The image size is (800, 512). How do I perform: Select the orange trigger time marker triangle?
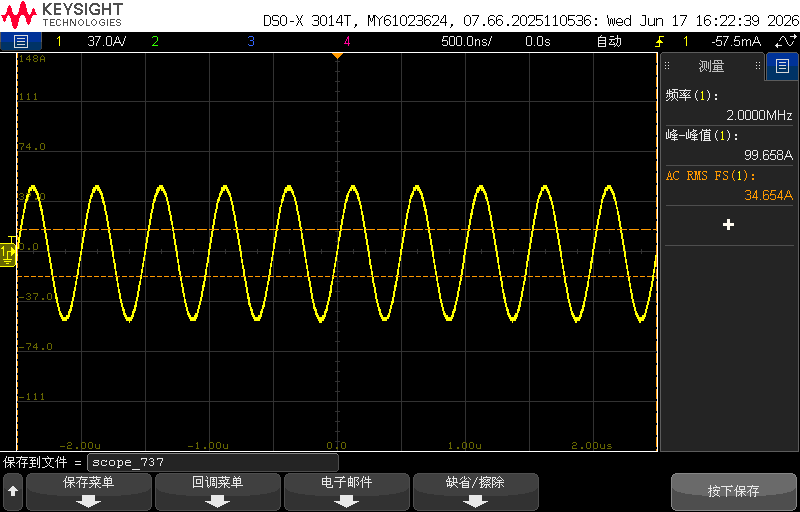point(337,55)
